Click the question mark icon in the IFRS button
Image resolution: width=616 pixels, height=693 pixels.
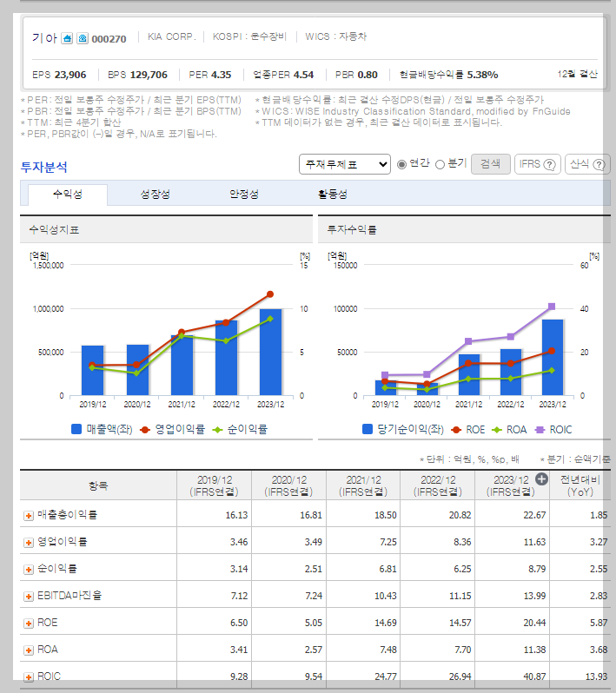[549, 165]
